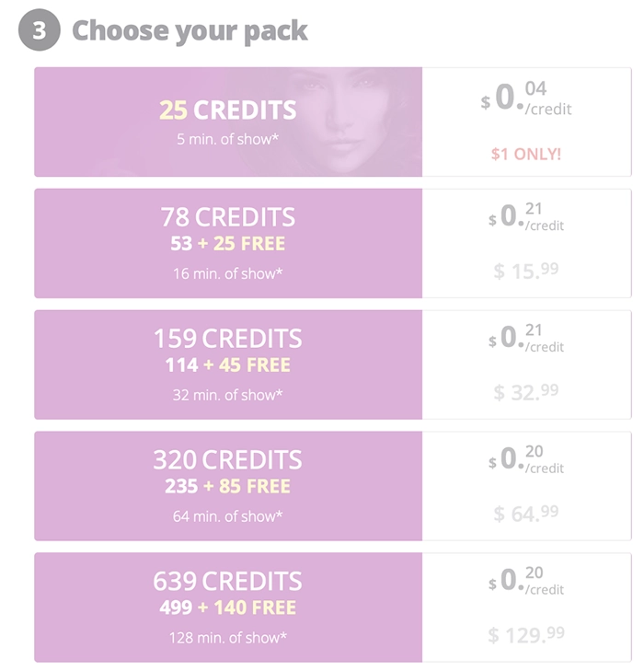This screenshot has width=644, height=671.
Task: Click the "Choose your pack" heading
Action: pos(190,30)
